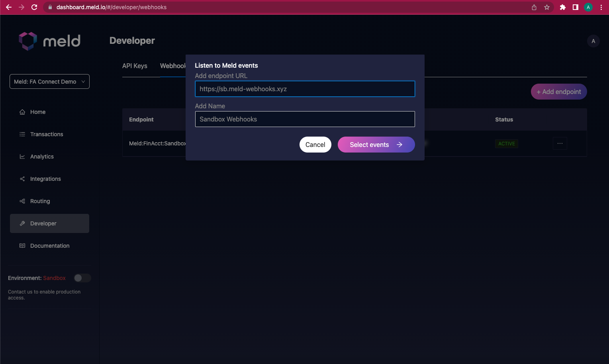
Task: Click Select events button
Action: [376, 145]
